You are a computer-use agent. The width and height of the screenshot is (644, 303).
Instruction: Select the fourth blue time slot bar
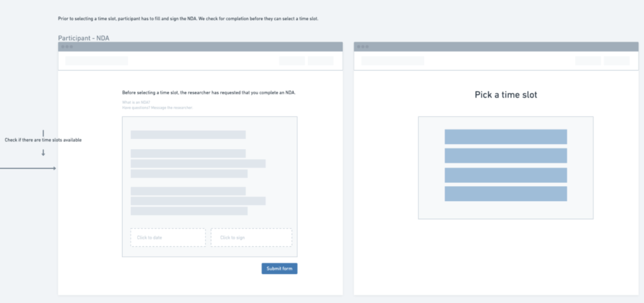click(x=506, y=194)
